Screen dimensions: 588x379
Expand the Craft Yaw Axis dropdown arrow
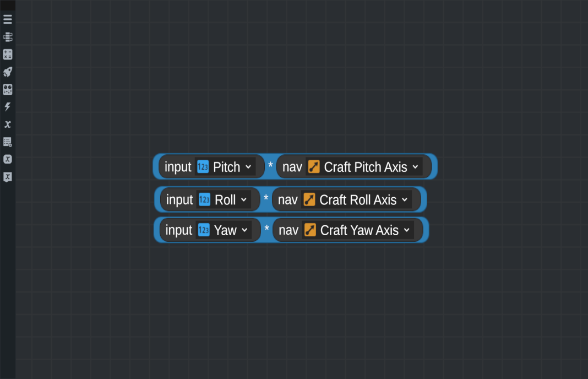pyautogui.click(x=407, y=230)
